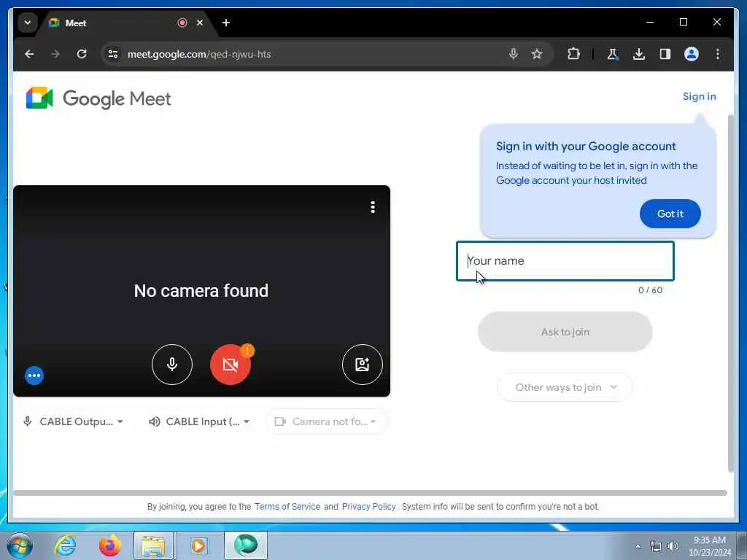Open the site information icon in the address bar
This screenshot has height=560, width=747.
(x=113, y=54)
